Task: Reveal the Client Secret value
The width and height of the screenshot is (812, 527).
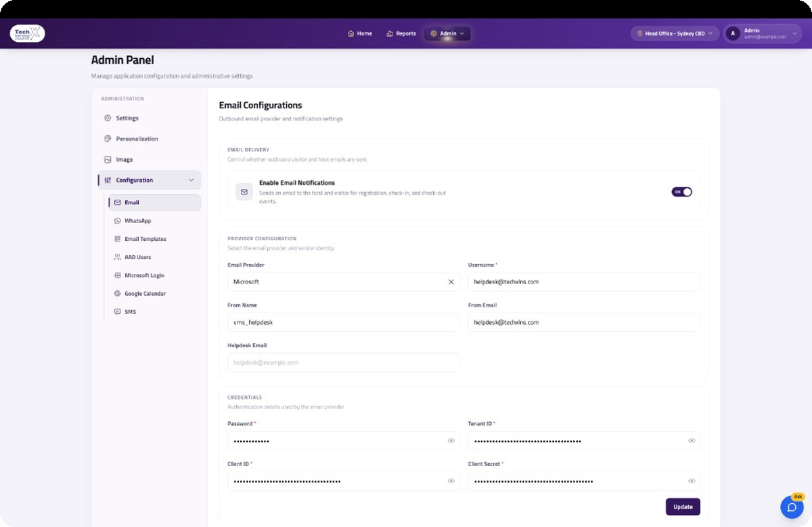Action: coord(692,481)
